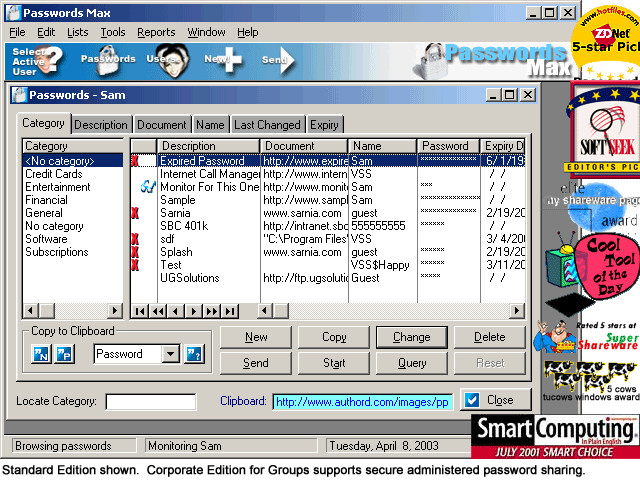The height and width of the screenshot is (480, 640).
Task: Open the Reports menu
Action: pos(156,32)
